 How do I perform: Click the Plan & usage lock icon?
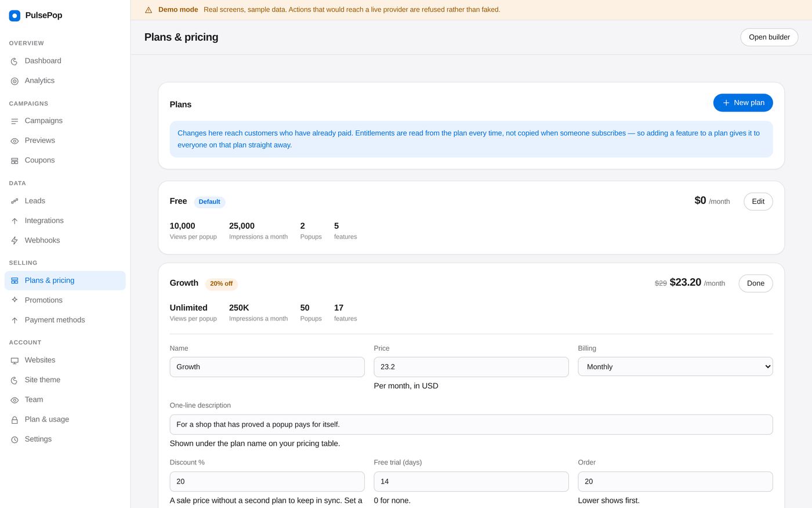(14, 420)
